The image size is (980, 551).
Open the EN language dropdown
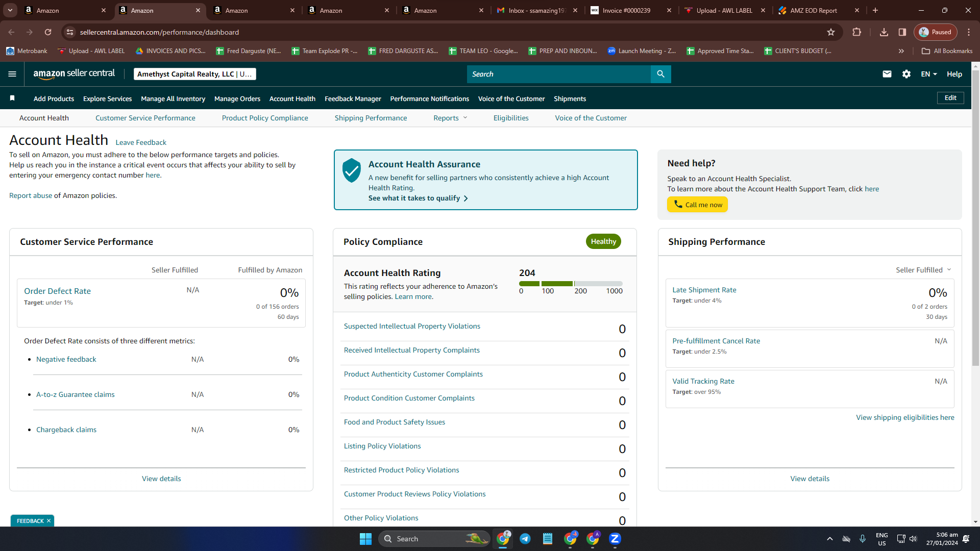coord(929,74)
